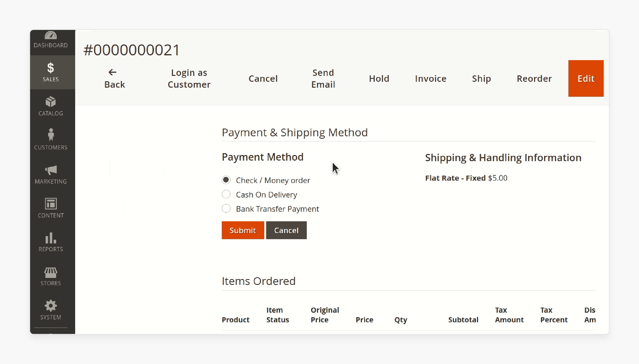Cancel the order from the toolbar

tap(263, 79)
